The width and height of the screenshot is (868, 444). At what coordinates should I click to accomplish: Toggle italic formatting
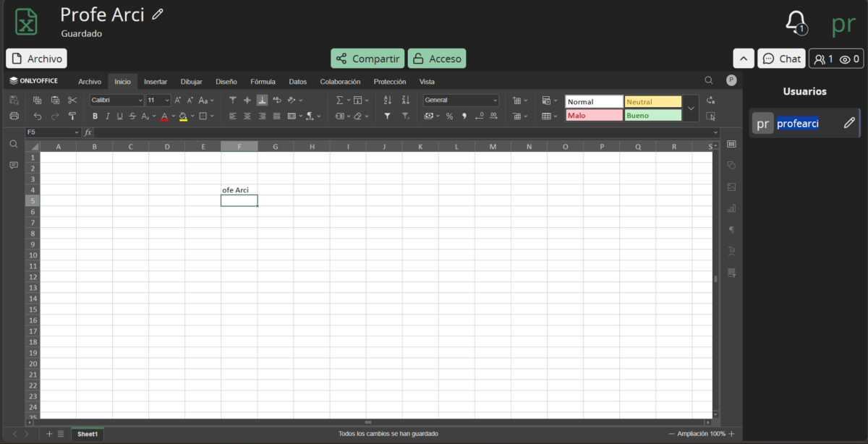point(108,116)
